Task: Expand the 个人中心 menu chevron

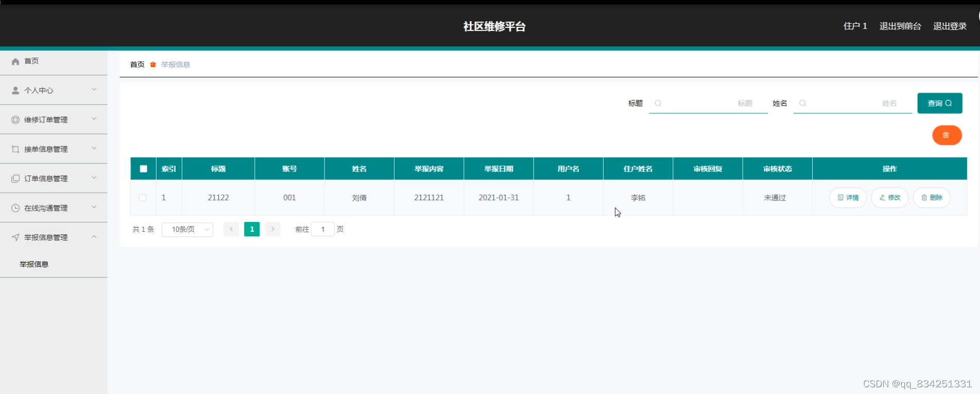Action: tap(94, 90)
